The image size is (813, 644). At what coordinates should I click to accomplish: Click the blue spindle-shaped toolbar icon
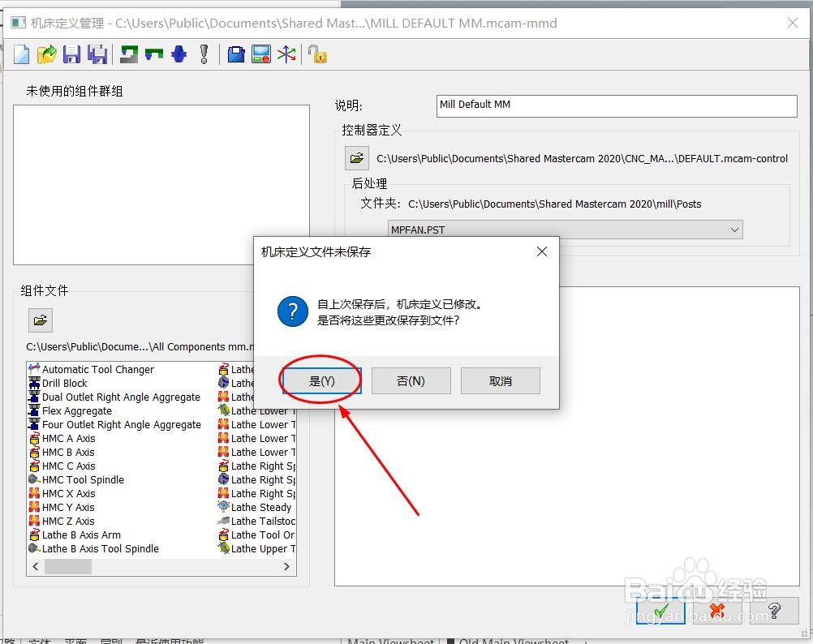[x=179, y=54]
